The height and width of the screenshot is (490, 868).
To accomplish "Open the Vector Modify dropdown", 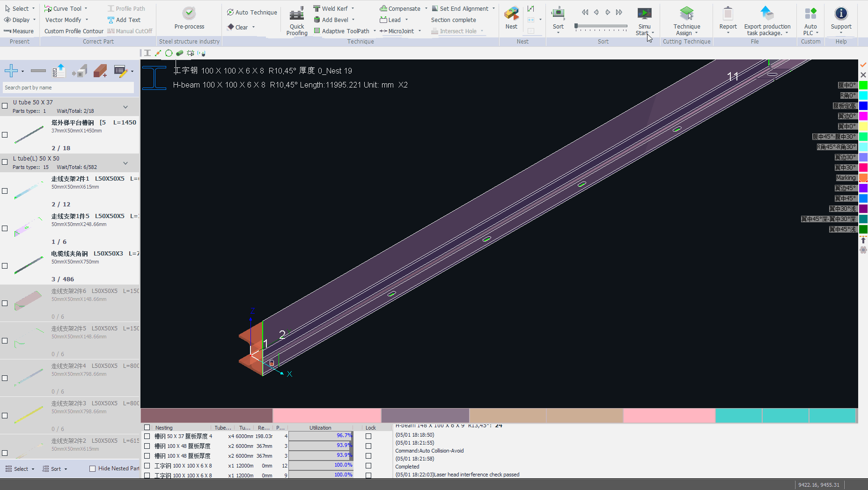I will [87, 20].
